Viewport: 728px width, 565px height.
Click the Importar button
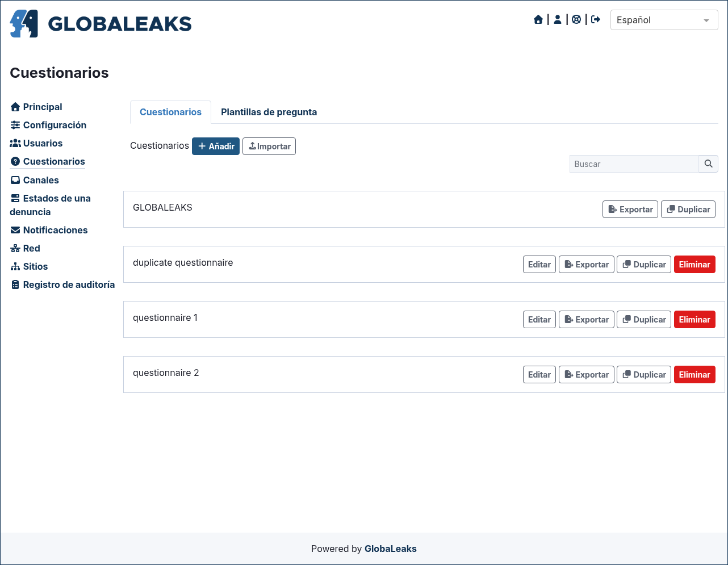[x=269, y=146]
